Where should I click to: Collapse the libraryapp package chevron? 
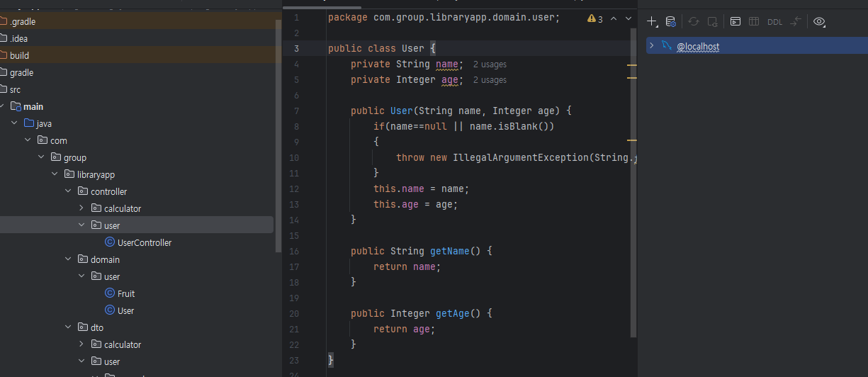55,174
